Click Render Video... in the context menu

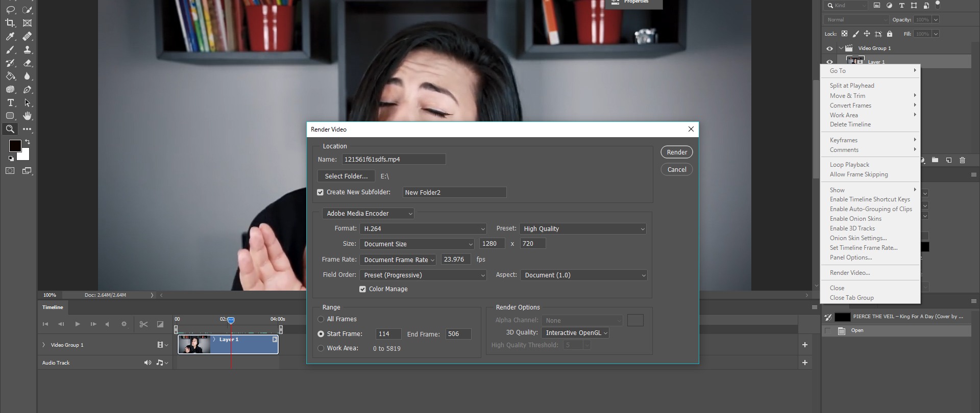coord(849,273)
